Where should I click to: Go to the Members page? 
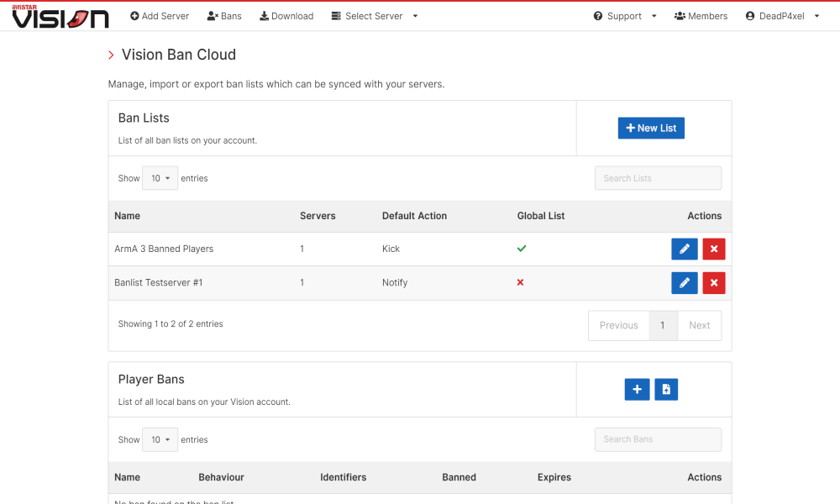pyautogui.click(x=701, y=16)
